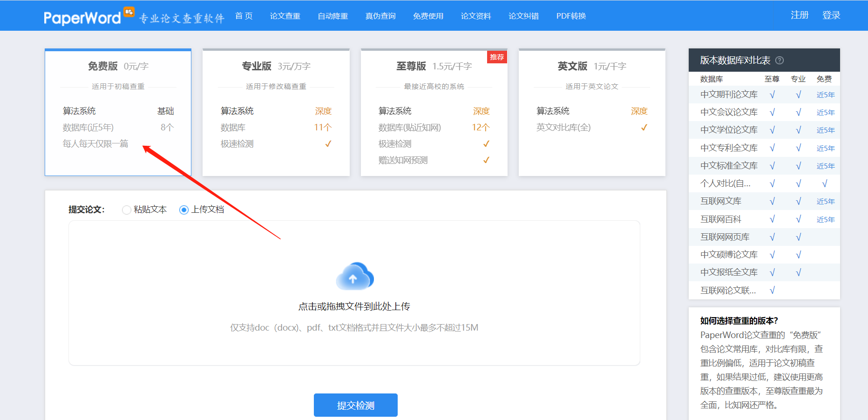This screenshot has width=868, height=420.
Task: Click the cloud upload icon
Action: tap(355, 276)
